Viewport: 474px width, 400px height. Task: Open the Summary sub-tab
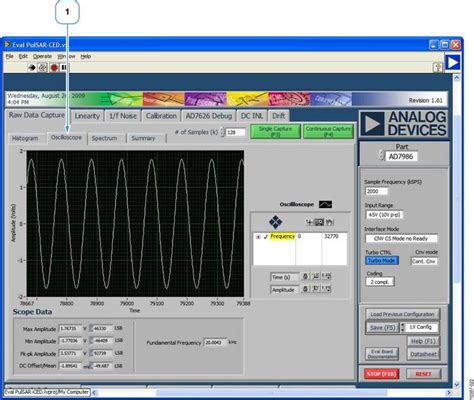click(143, 138)
